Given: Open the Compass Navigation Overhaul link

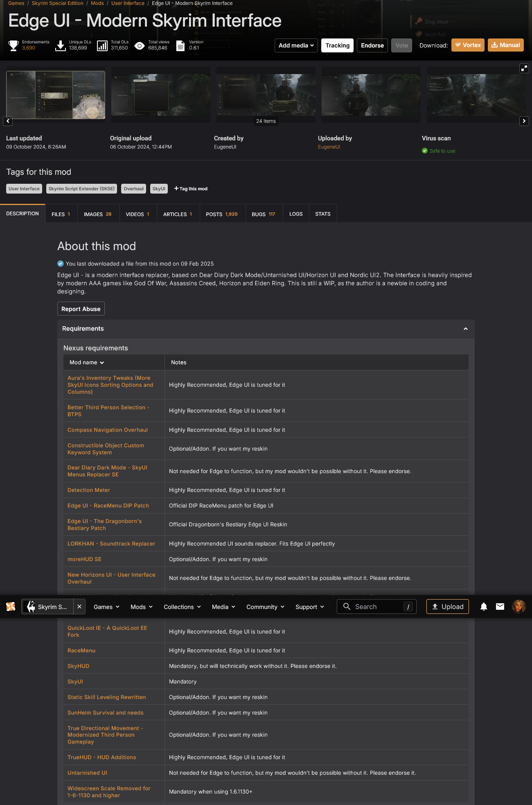Looking at the screenshot, I should tap(108, 430).
